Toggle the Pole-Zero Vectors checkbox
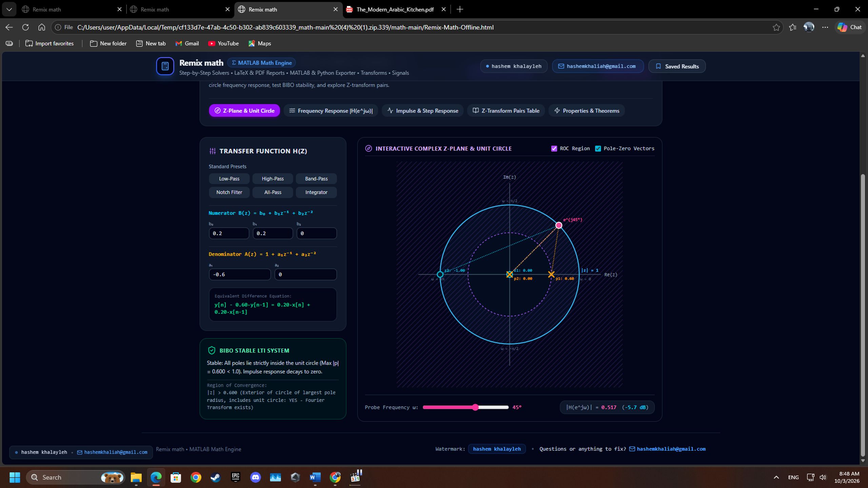 [598, 148]
